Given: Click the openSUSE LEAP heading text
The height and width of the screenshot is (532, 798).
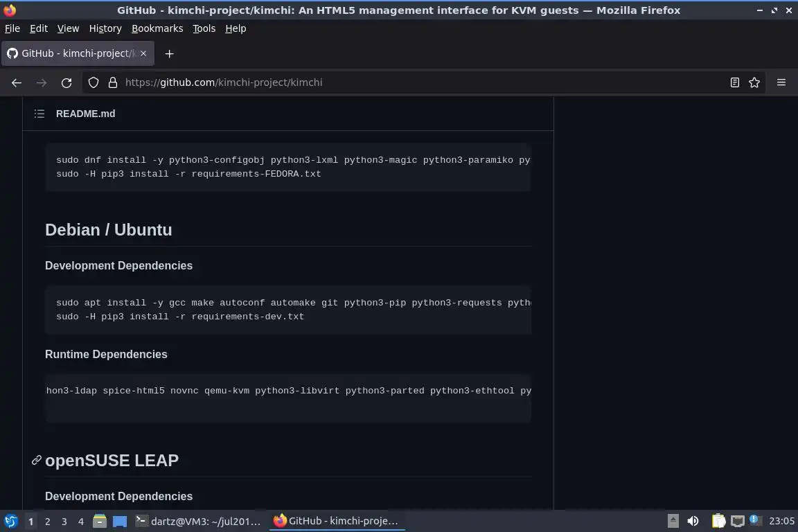Looking at the screenshot, I should click(112, 460).
